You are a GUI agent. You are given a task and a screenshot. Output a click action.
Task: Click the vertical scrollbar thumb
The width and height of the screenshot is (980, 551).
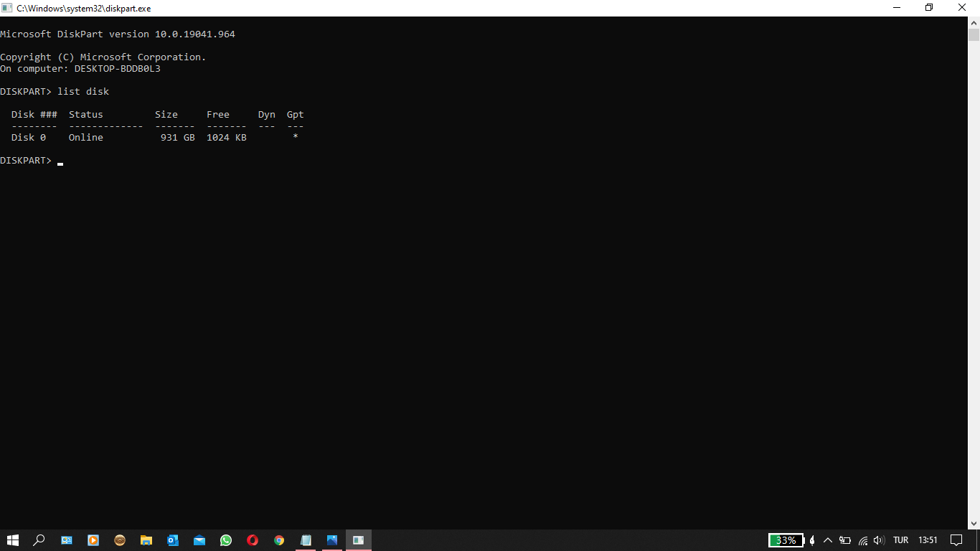(x=974, y=34)
